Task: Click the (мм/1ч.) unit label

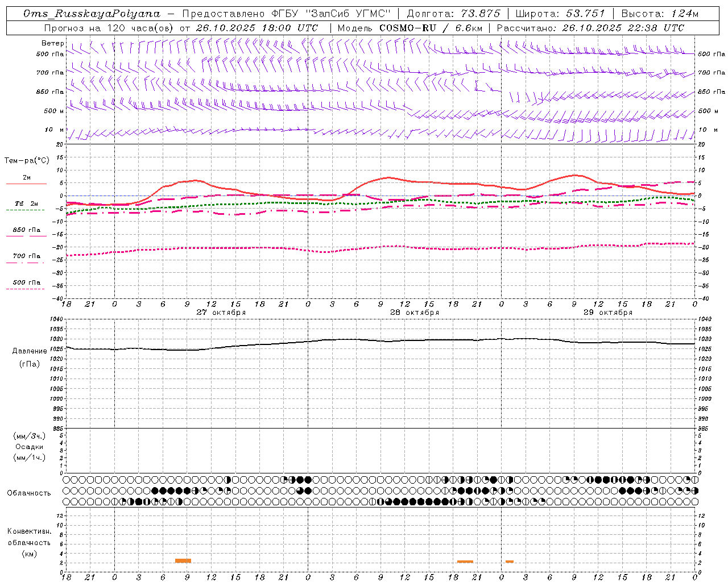Action: [x=30, y=458]
